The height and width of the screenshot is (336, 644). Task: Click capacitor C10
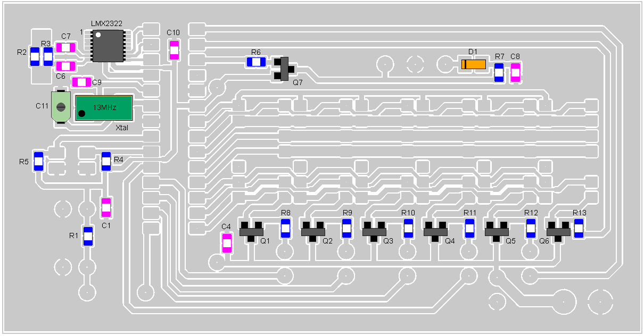coord(174,50)
